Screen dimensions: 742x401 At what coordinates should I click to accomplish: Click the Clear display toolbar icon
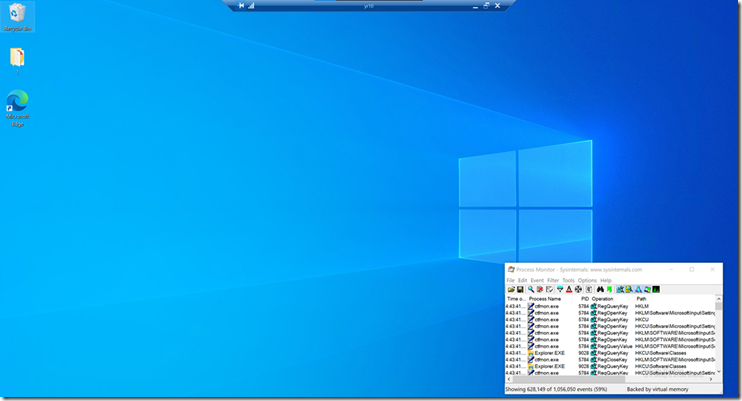click(x=549, y=289)
